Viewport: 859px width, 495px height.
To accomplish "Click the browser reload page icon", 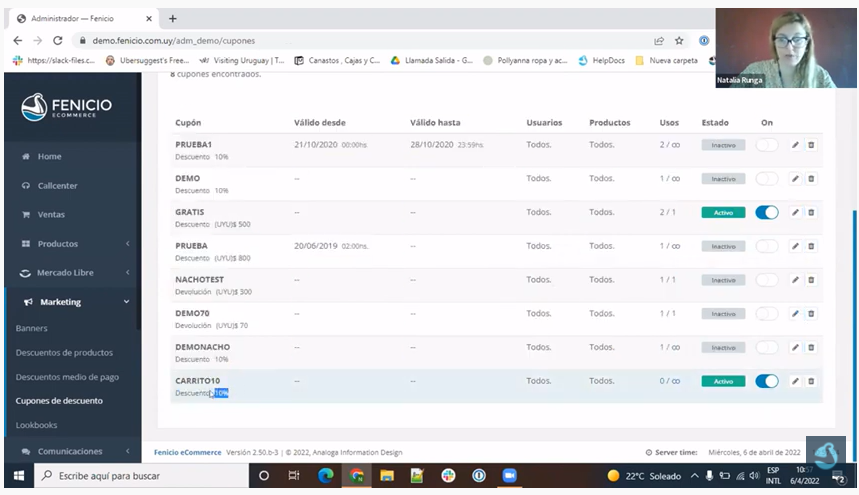I will click(57, 41).
